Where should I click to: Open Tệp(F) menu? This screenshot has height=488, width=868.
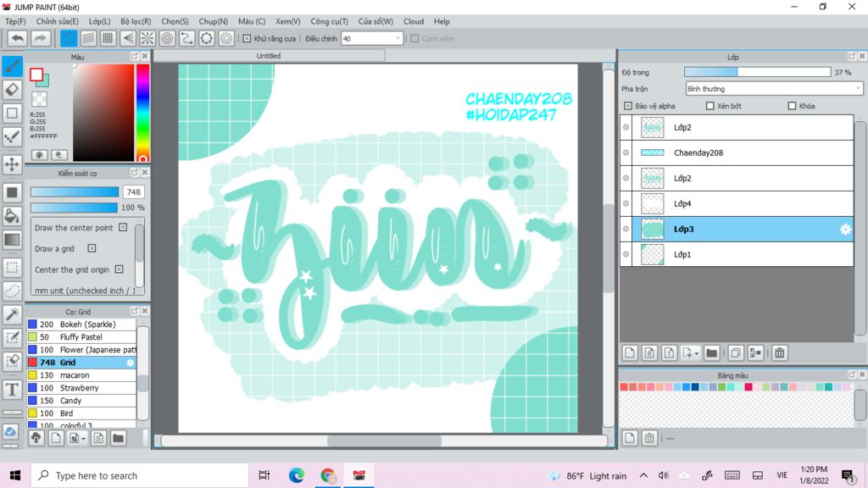coord(15,21)
